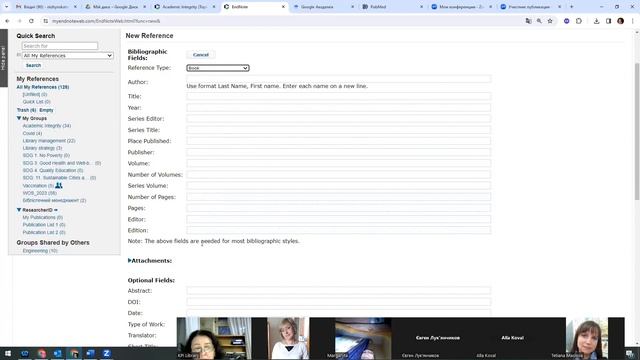Go back using the browser back arrow

click(x=7, y=21)
